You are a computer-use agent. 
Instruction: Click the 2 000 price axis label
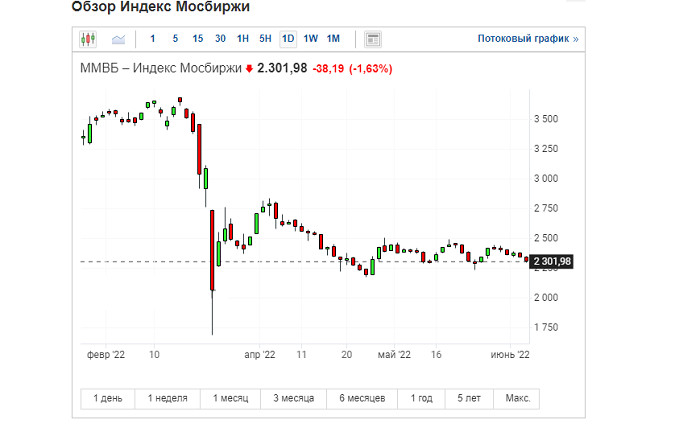(546, 298)
